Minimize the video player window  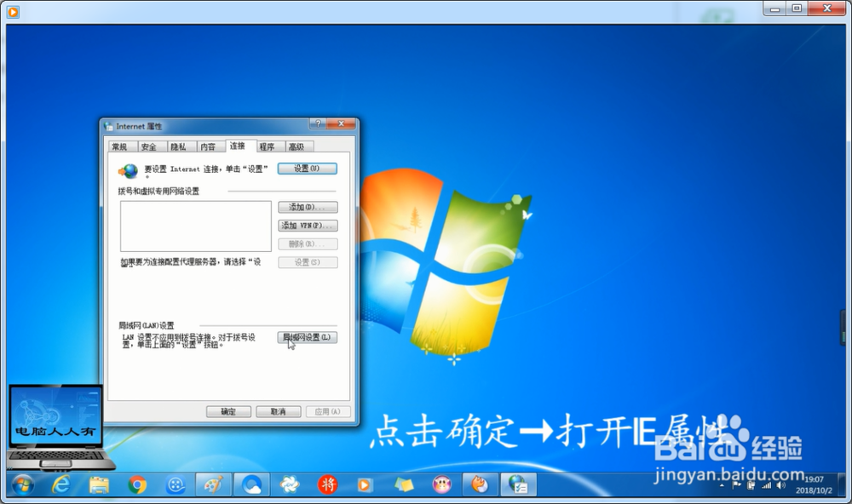coord(774,9)
